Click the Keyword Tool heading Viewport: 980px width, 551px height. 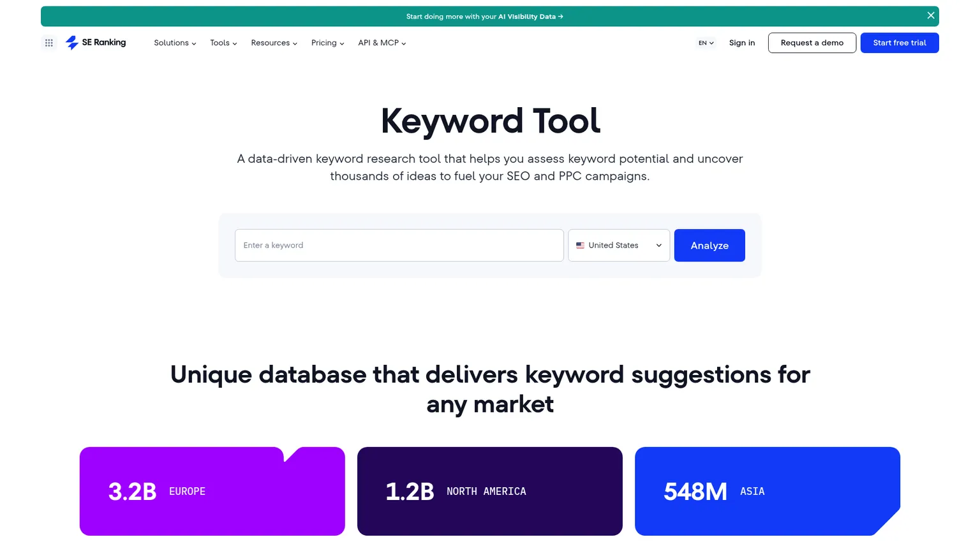pyautogui.click(x=490, y=121)
